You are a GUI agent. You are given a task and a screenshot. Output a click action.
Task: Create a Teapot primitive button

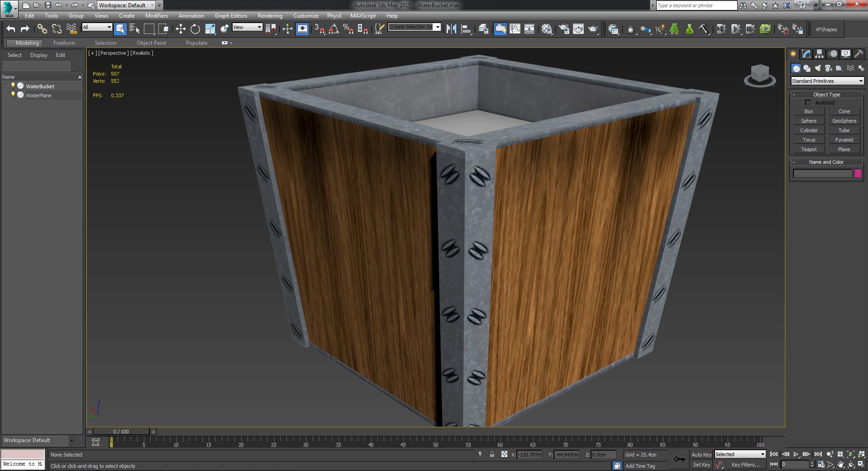tap(809, 149)
